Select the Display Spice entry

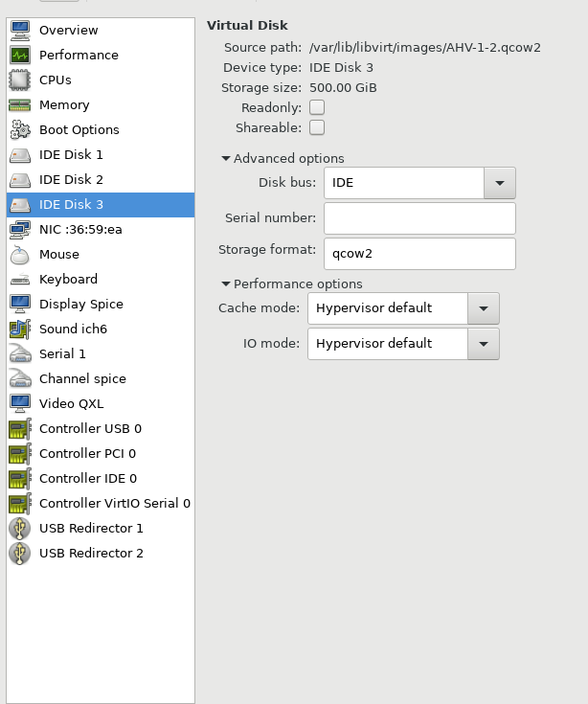(x=101, y=305)
